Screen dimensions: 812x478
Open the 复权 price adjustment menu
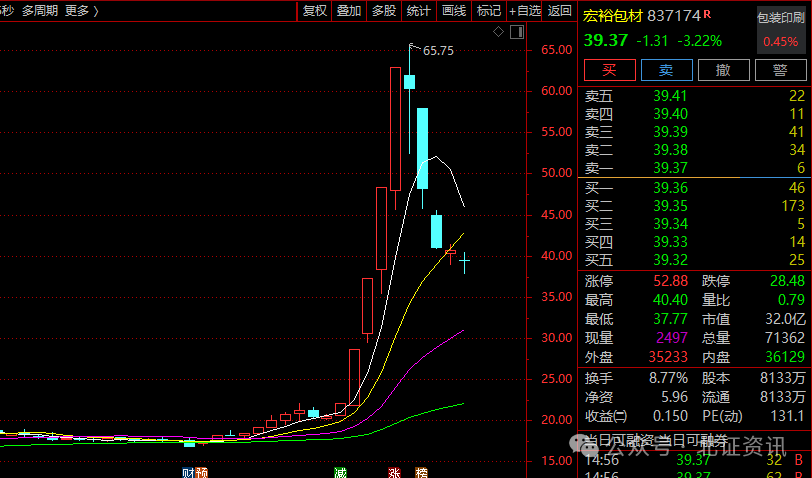315,10
